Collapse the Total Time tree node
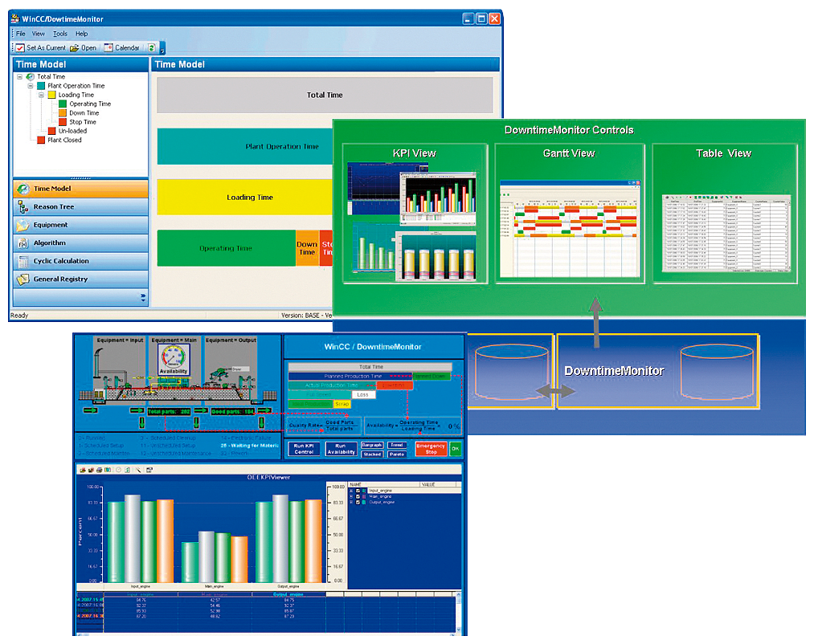This screenshot has height=644, width=814. [19, 77]
